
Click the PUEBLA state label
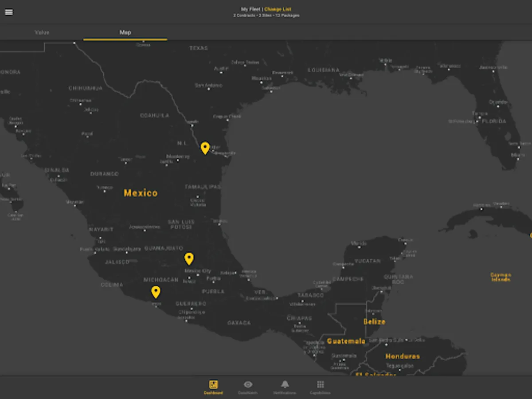click(213, 292)
